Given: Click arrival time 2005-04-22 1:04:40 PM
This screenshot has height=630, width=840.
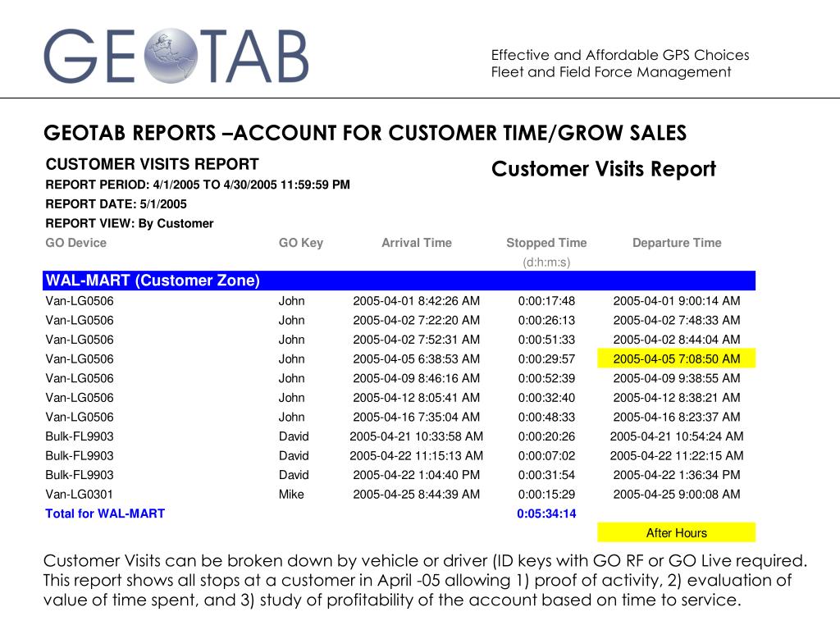Looking at the screenshot, I should point(416,475).
